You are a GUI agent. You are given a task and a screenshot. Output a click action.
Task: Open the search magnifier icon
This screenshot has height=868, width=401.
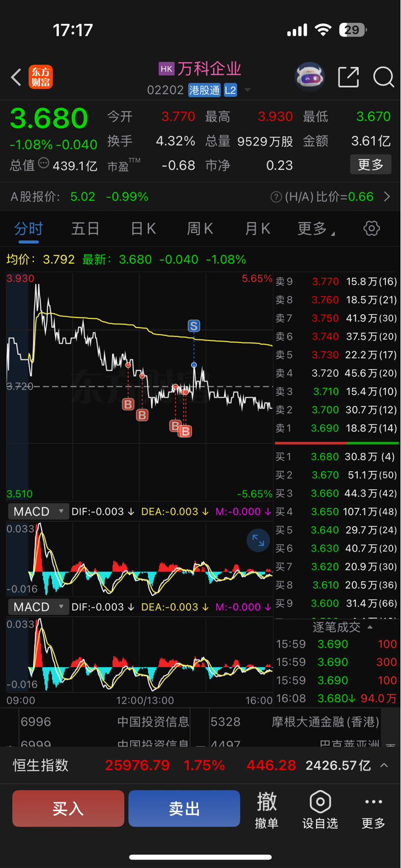383,77
